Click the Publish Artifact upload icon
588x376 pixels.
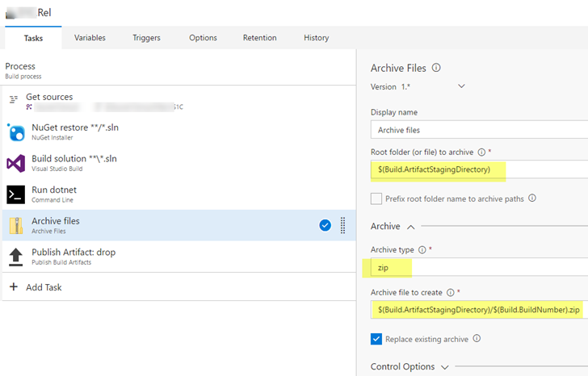(x=16, y=257)
